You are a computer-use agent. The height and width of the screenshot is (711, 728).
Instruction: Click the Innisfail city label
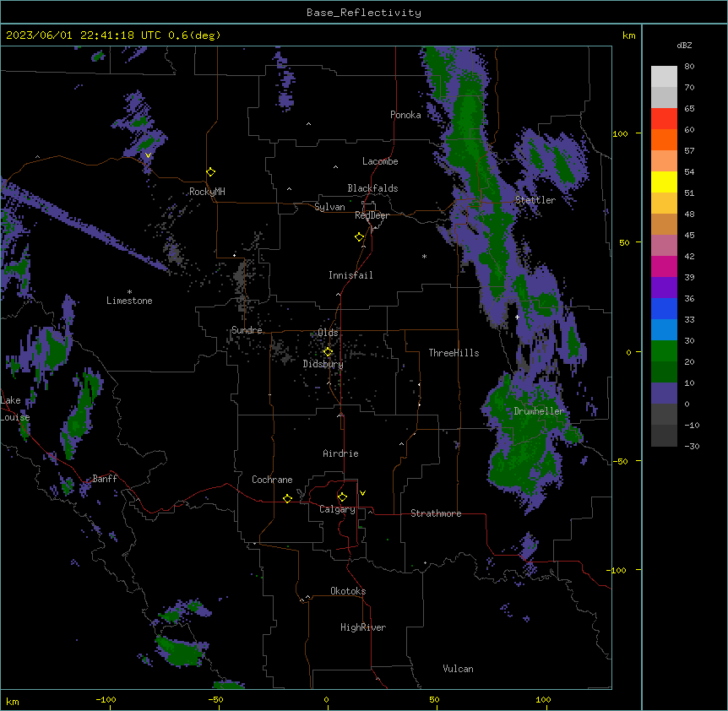point(350,275)
